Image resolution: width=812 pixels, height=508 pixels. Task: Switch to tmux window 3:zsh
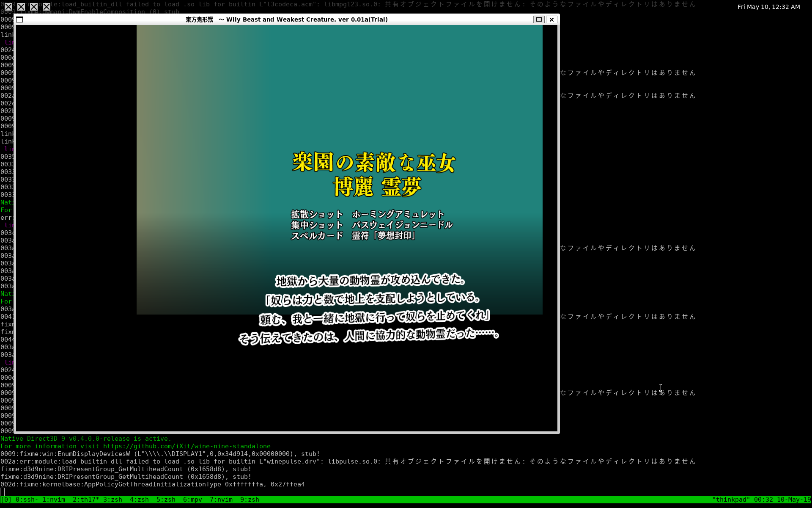pyautogui.click(x=112, y=500)
